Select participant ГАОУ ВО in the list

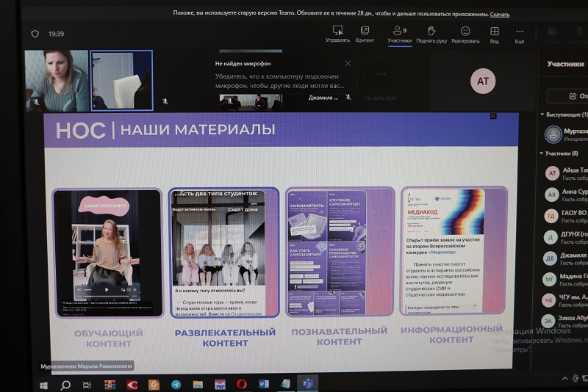pyautogui.click(x=566, y=216)
